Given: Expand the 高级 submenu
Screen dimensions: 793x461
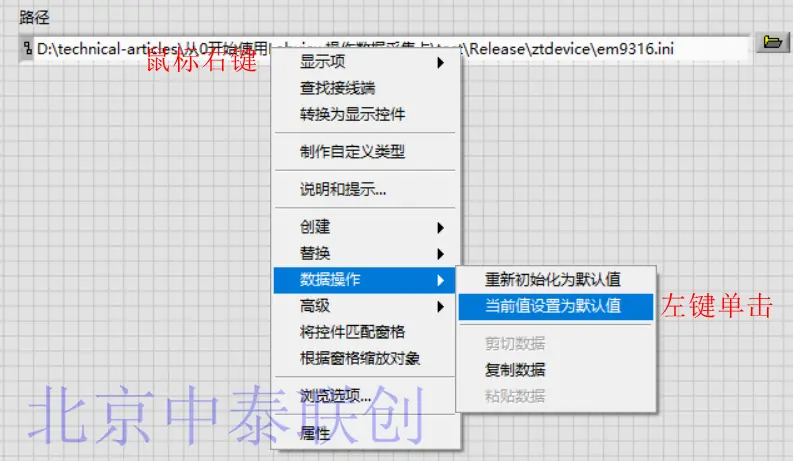Looking at the screenshot, I should [365, 306].
